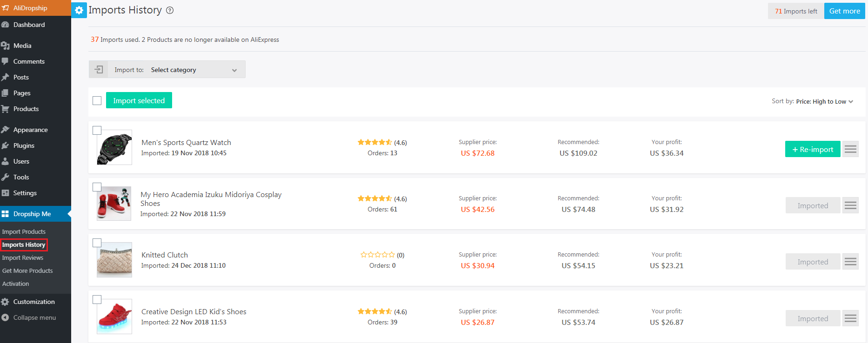Click the Men's Sports Quartz Watch thumbnail

114,147
